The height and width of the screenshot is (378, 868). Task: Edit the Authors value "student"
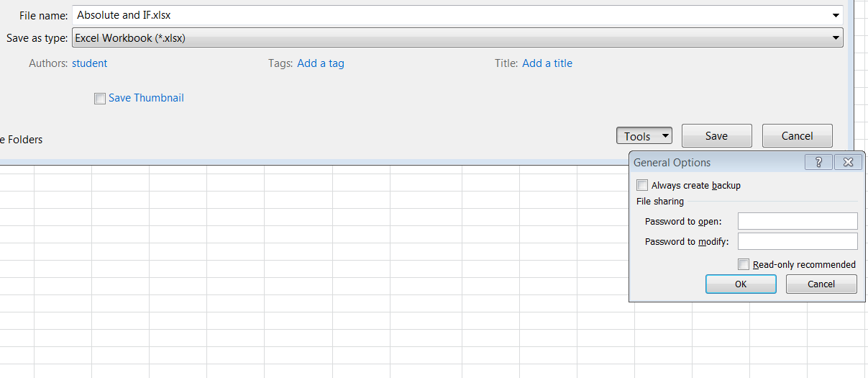89,63
